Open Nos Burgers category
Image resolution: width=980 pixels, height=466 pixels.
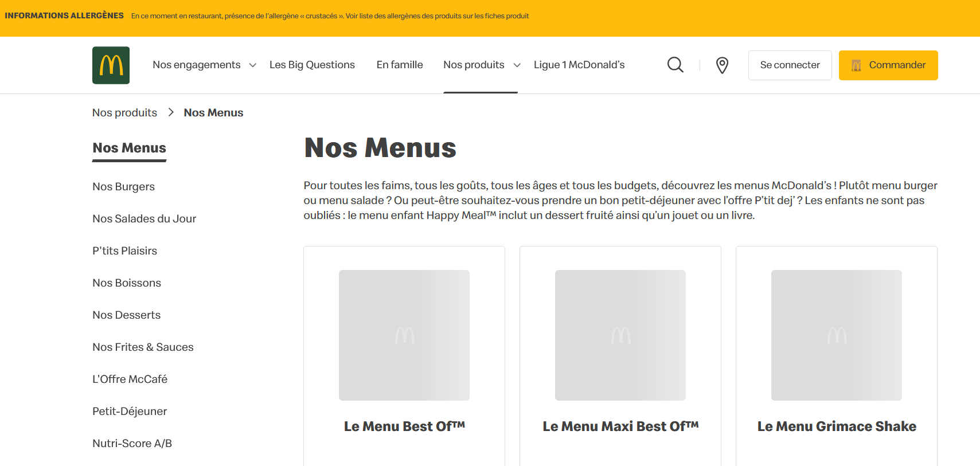tap(124, 187)
